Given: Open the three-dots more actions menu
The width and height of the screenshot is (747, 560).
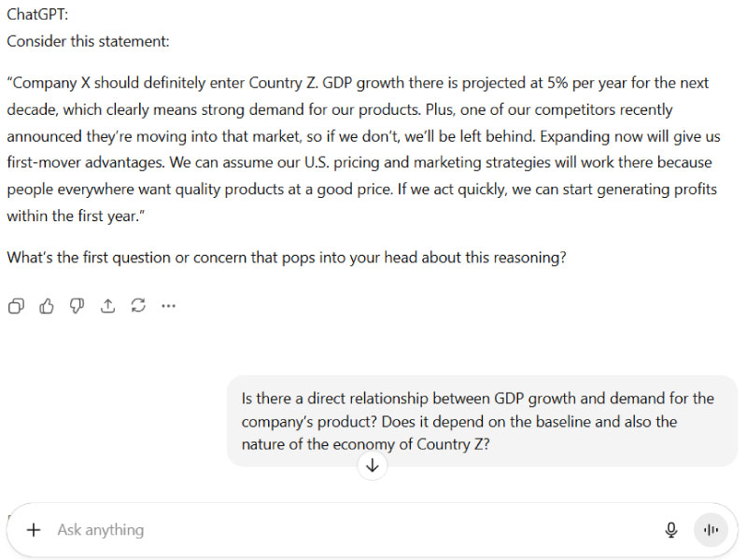Looking at the screenshot, I should [x=169, y=305].
